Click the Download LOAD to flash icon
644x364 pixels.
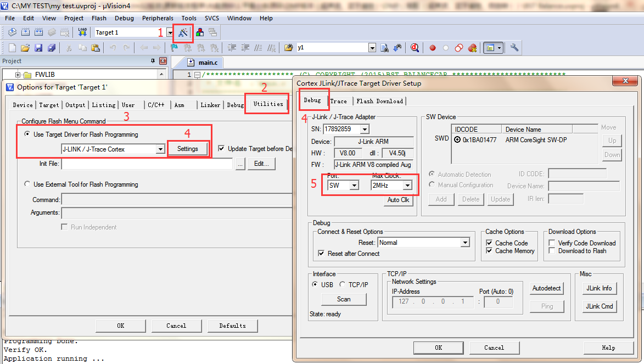pyautogui.click(x=82, y=32)
